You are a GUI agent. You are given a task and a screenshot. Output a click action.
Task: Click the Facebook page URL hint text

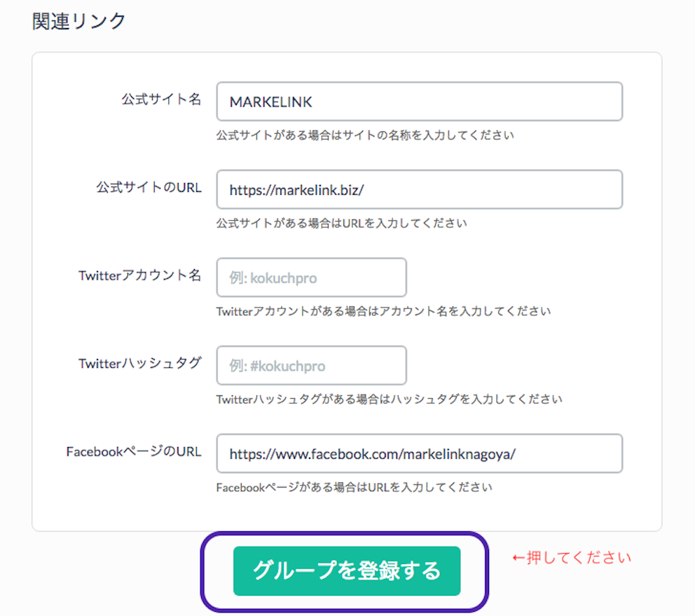point(354,487)
